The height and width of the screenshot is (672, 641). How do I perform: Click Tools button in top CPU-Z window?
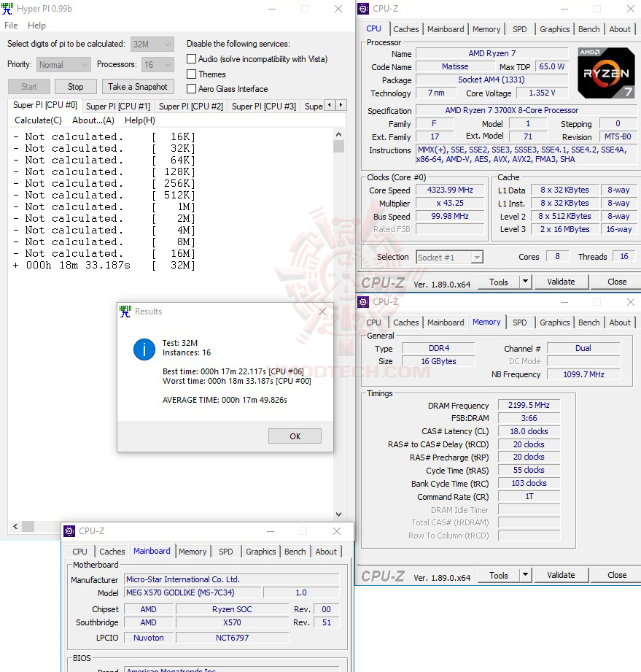click(x=498, y=282)
